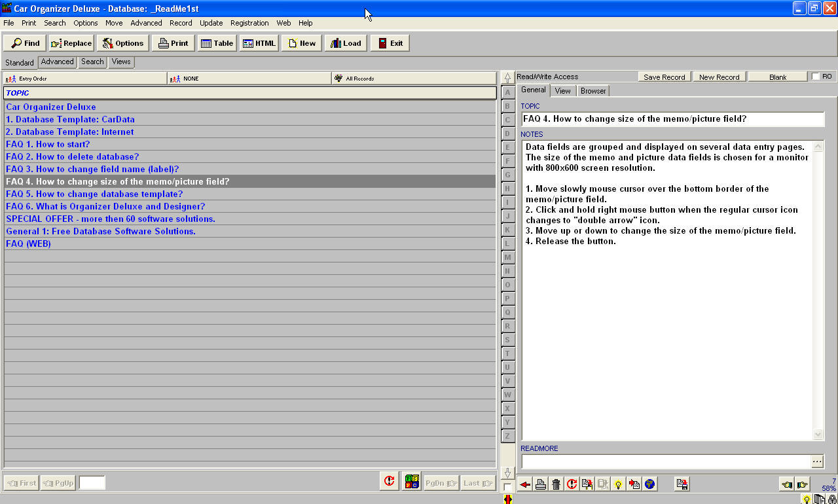Click the globe web icon

point(649,484)
